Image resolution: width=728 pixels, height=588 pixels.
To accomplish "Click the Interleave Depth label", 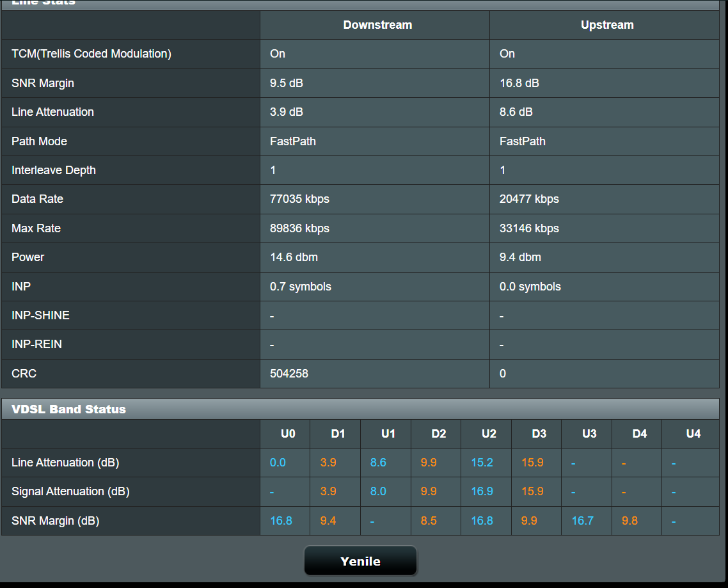I will [53, 170].
